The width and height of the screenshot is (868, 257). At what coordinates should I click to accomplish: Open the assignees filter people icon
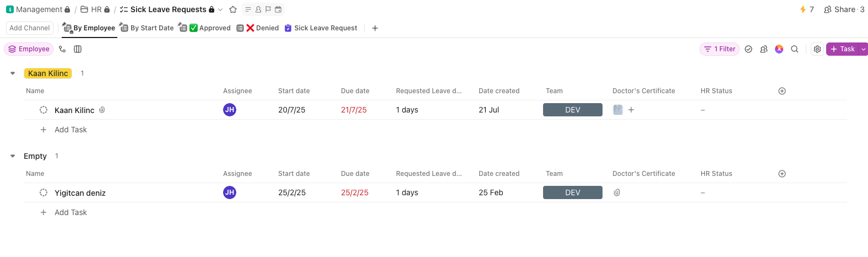coord(764,49)
